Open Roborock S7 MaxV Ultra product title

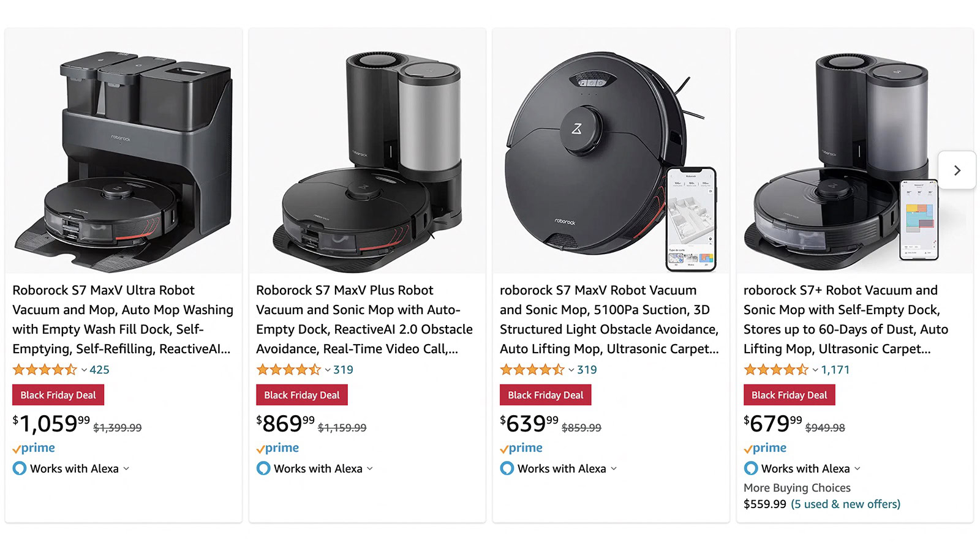click(x=123, y=319)
